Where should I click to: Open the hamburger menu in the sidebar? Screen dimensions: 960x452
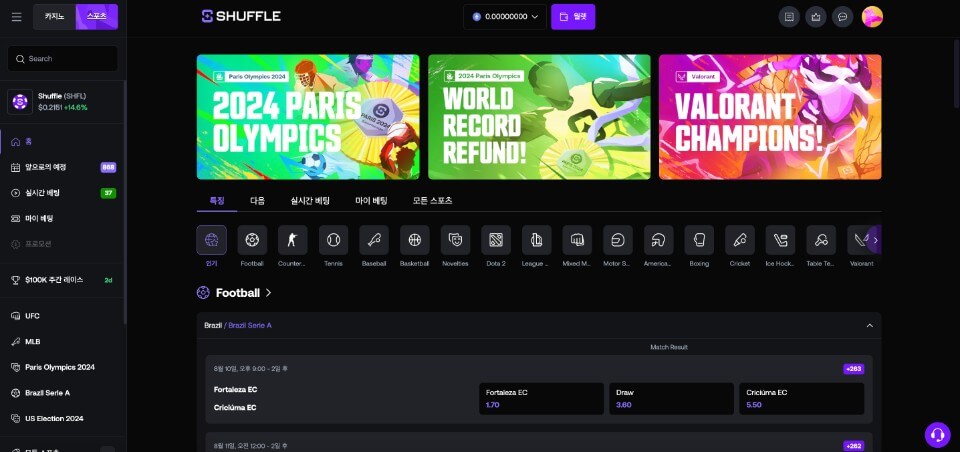click(x=17, y=17)
